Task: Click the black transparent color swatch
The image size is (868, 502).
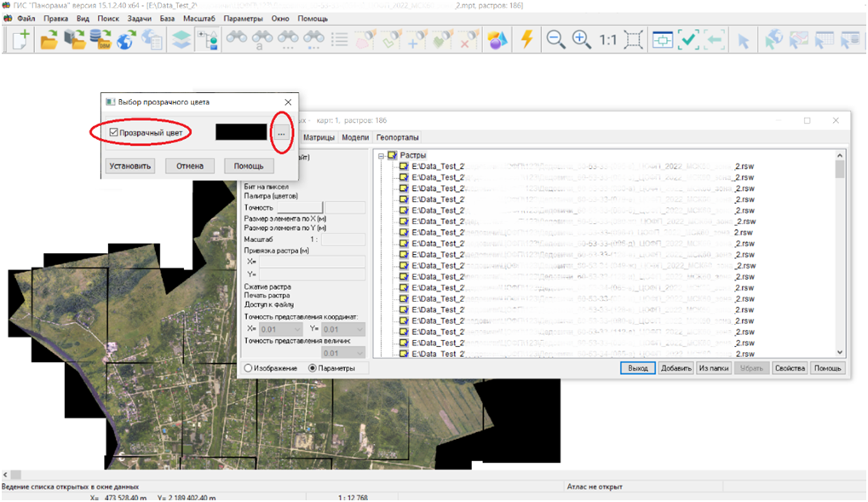Action: point(241,132)
